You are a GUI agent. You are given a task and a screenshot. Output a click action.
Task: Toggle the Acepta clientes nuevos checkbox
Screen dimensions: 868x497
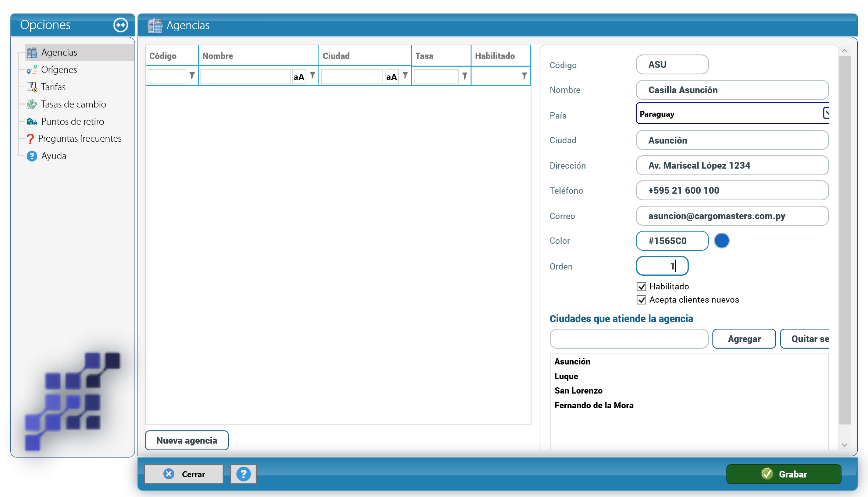(x=641, y=300)
